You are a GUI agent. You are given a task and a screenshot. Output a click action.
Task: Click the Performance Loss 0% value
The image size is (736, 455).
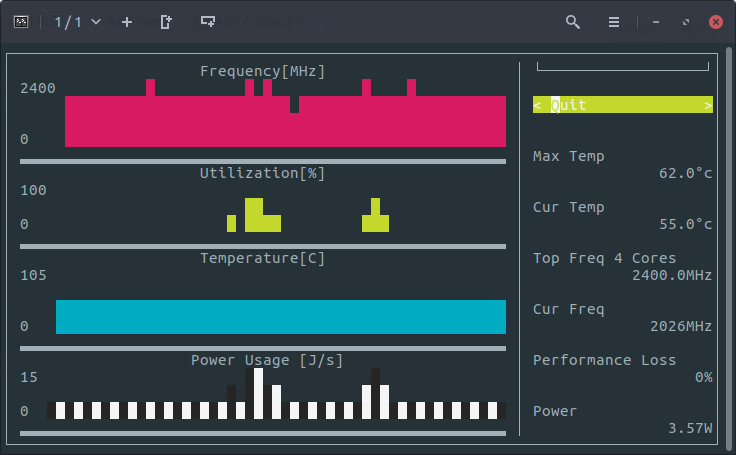[703, 377]
